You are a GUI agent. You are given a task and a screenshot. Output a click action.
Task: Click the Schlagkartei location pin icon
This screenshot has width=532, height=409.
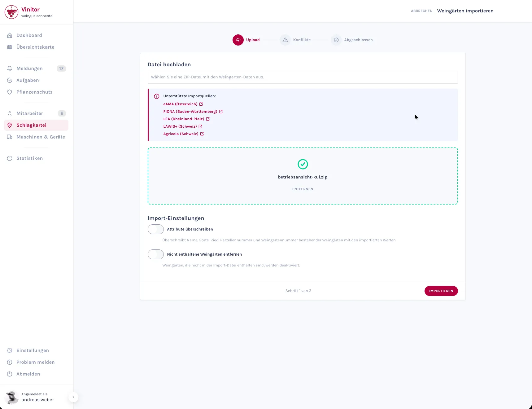pyautogui.click(x=10, y=125)
